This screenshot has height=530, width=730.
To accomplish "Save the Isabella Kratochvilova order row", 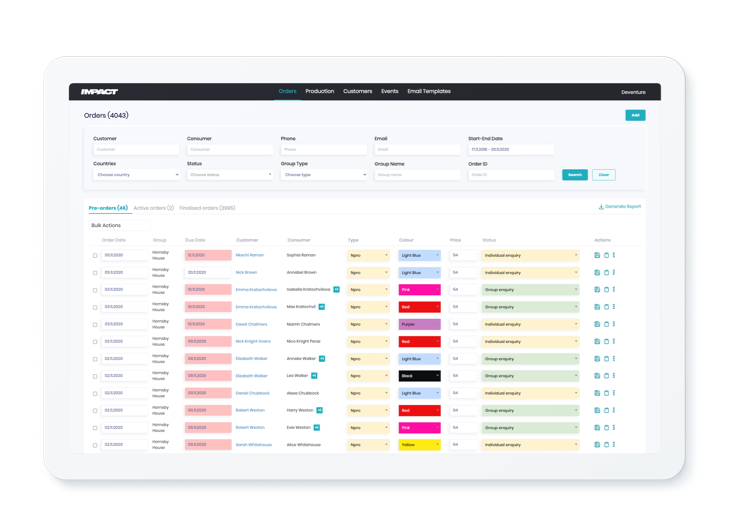I will (597, 290).
